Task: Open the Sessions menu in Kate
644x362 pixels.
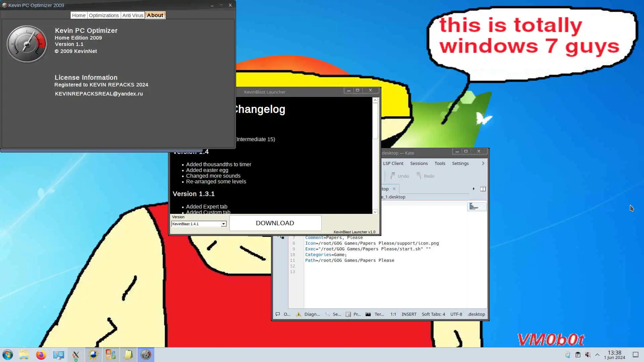Action: click(419, 163)
